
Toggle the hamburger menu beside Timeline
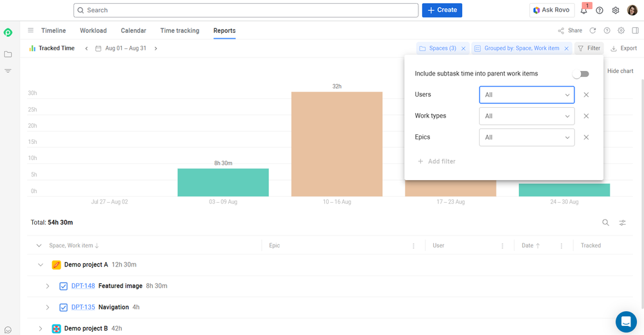30,30
